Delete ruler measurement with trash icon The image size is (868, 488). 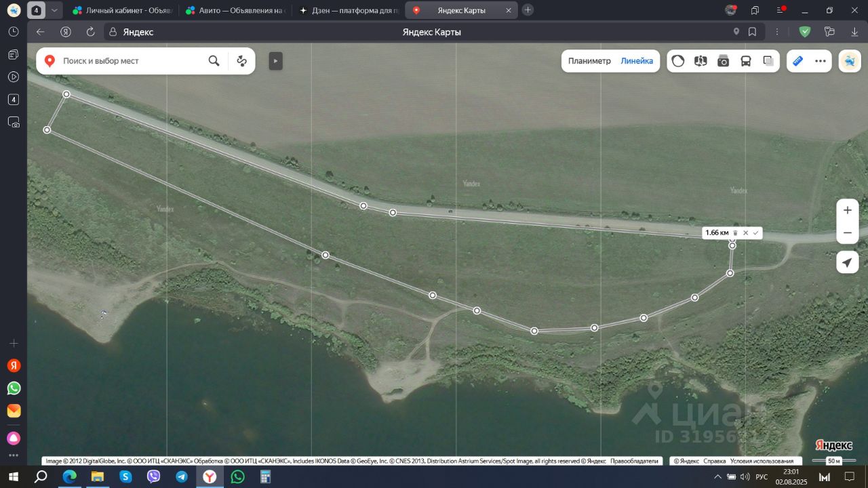pyautogui.click(x=735, y=233)
